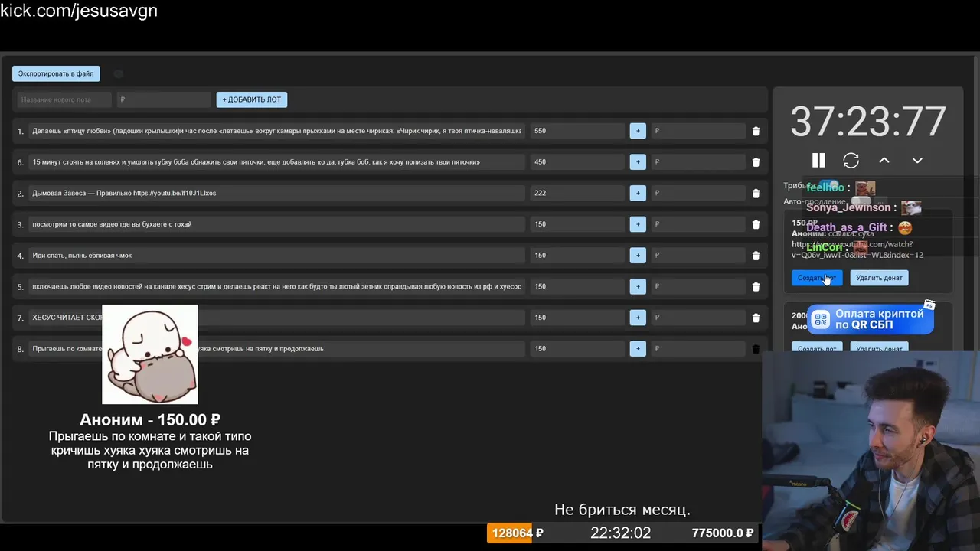Click the ₽ add-amount field on lot 1
Viewport: 980px width, 551px height.
(697, 131)
